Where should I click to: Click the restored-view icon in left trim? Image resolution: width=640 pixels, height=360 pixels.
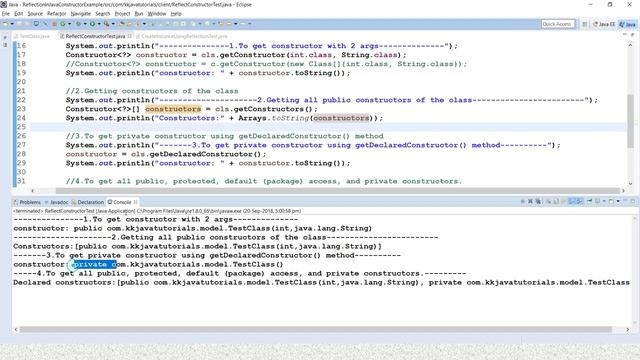coord(5,37)
